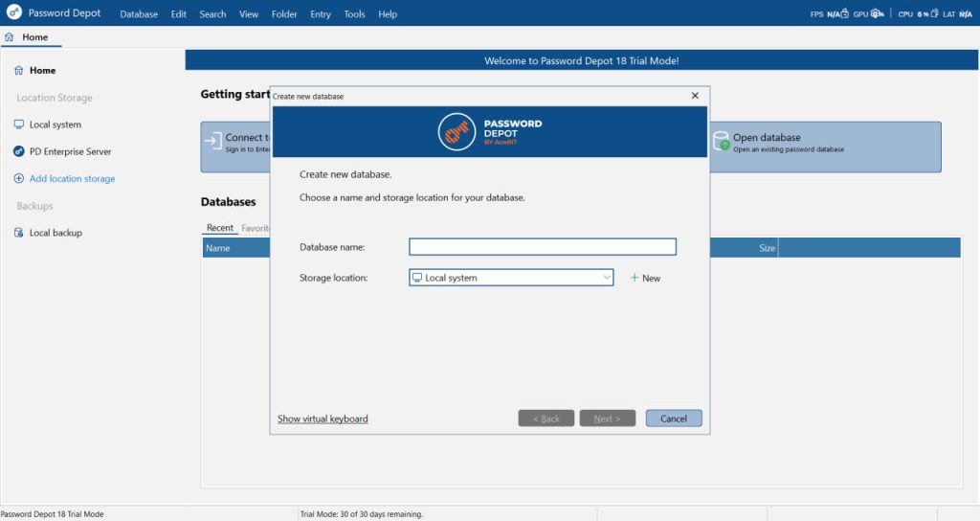The image size is (980, 521).
Task: Focus the Database name input field
Action: point(543,246)
